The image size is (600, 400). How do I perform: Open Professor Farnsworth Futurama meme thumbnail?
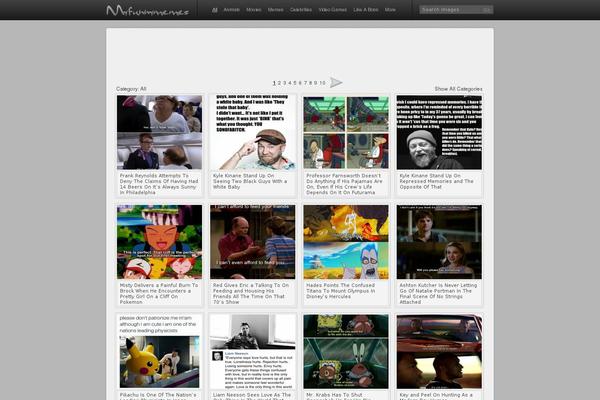tap(346, 132)
